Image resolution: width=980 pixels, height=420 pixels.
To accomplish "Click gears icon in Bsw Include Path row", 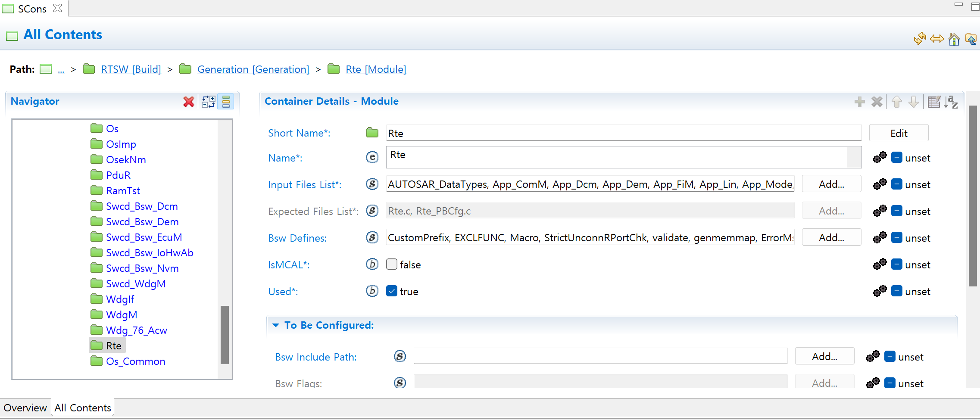I will [x=873, y=357].
